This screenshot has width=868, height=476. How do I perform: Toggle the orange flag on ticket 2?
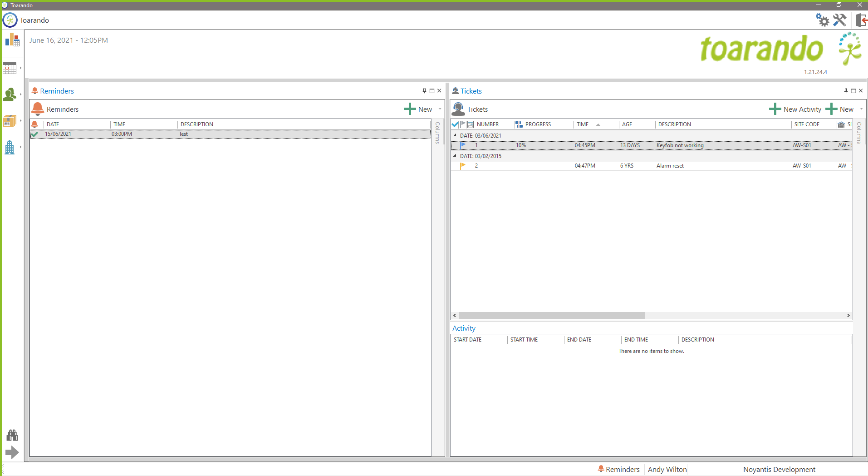point(463,166)
